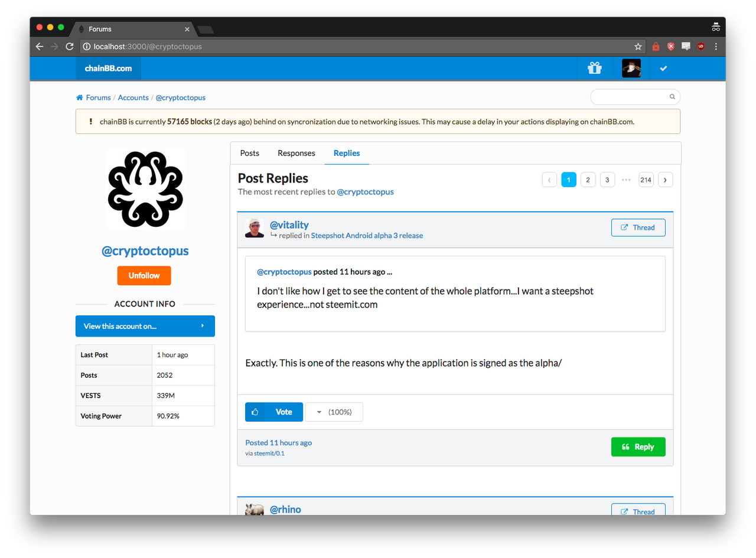Click the large @cryptoctopus profile name
The height and width of the screenshot is (558, 756).
coord(145,251)
